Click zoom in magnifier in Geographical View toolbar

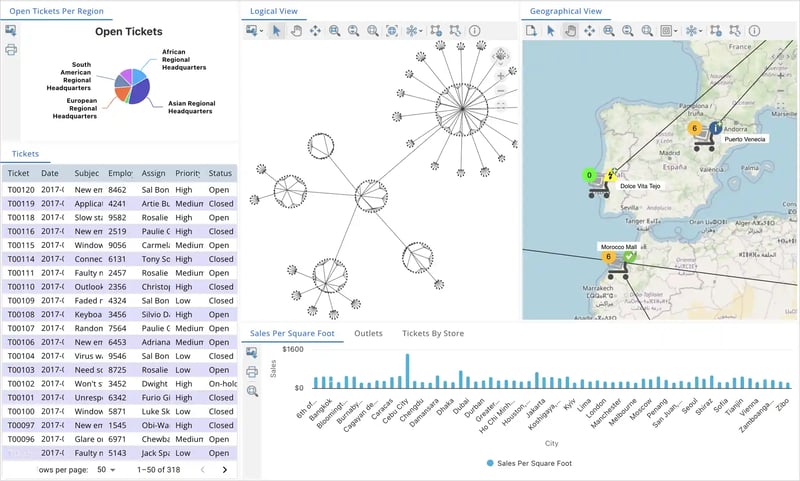pos(609,31)
